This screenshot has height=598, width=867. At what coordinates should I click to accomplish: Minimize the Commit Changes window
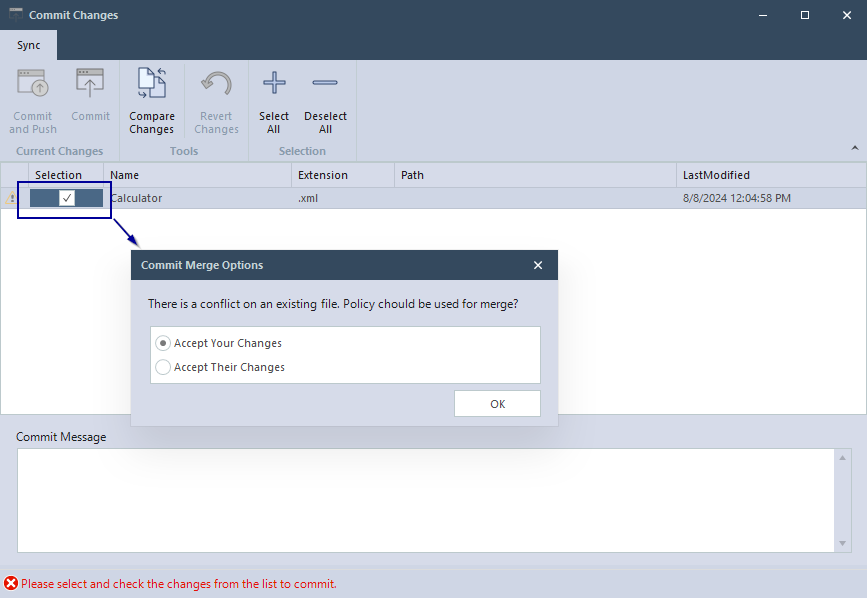[x=762, y=15]
